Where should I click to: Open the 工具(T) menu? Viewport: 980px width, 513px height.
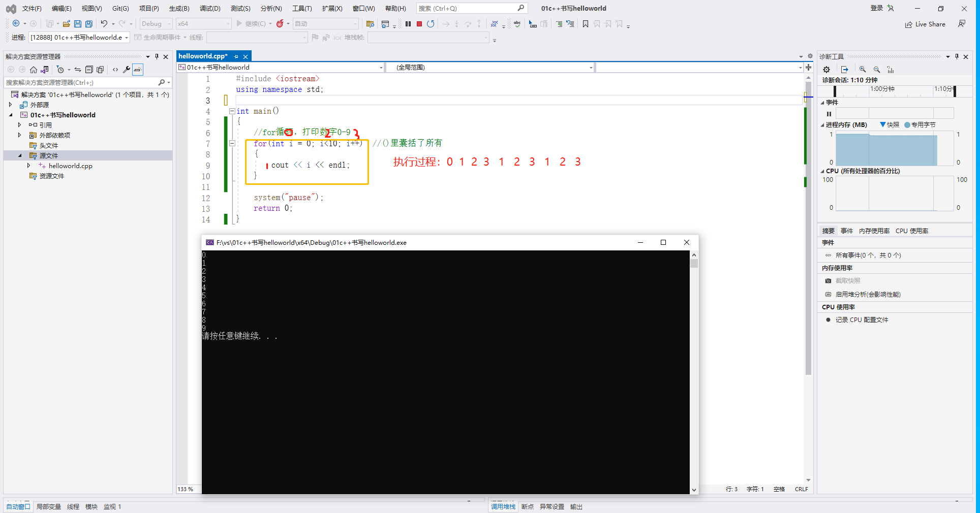click(302, 9)
